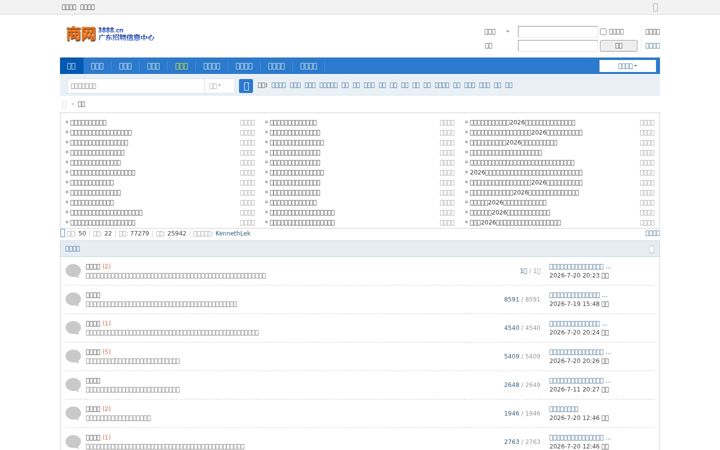
Task: Click the blue 2648 topic count
Action: coord(511,385)
